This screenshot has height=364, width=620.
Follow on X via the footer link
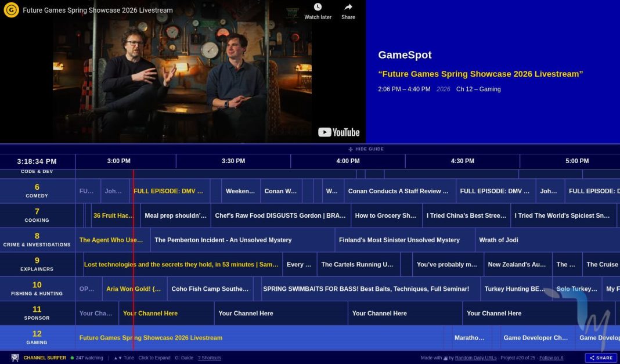[551, 358]
